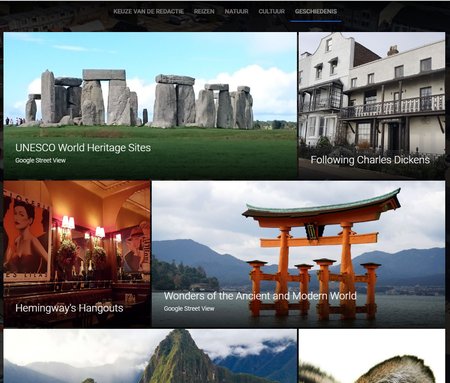The image size is (450, 383).
Task: Click the blue underline below Geschiedenis
Action: point(316,21)
